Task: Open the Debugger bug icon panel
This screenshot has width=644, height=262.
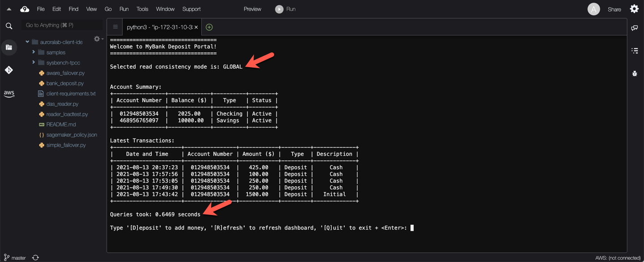Action: [635, 73]
